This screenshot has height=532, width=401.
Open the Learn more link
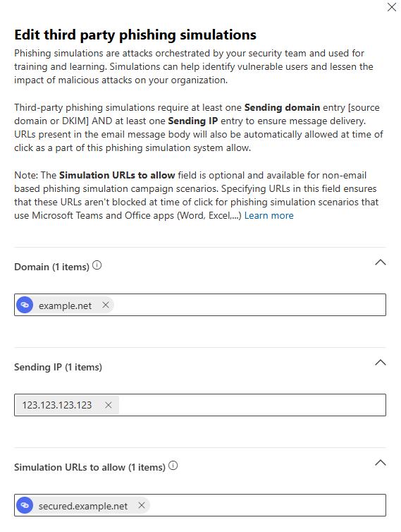[269, 216]
